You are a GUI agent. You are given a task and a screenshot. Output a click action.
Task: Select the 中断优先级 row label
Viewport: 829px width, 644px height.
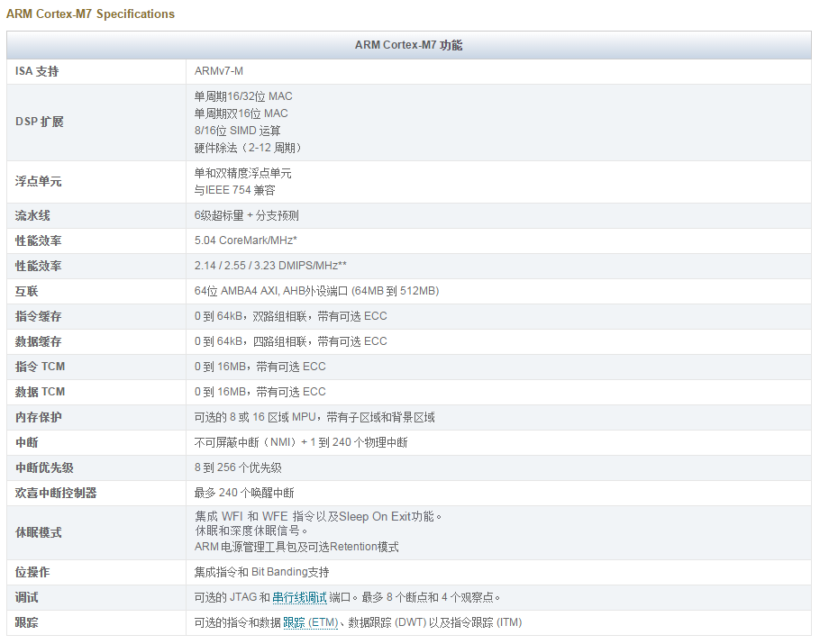pos(44,468)
